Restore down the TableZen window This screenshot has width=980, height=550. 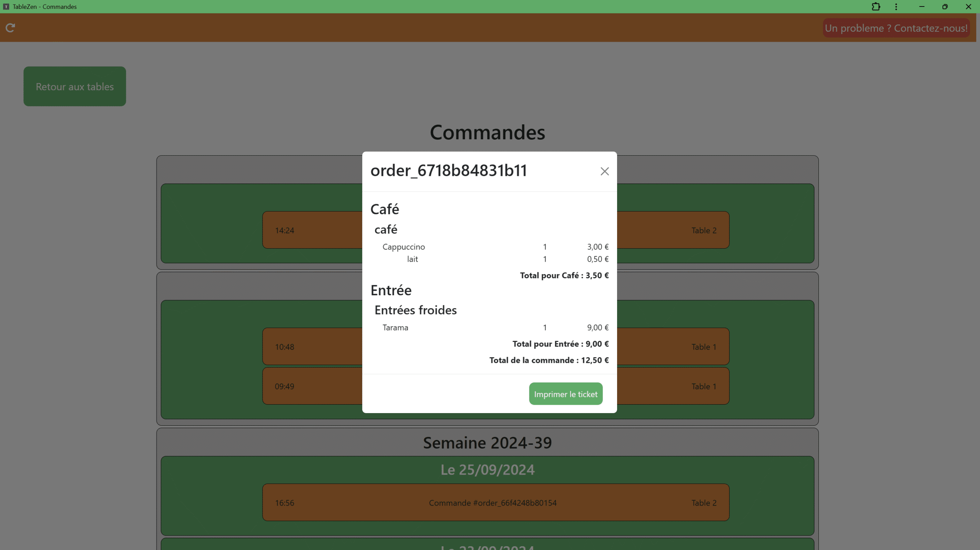coord(945,7)
